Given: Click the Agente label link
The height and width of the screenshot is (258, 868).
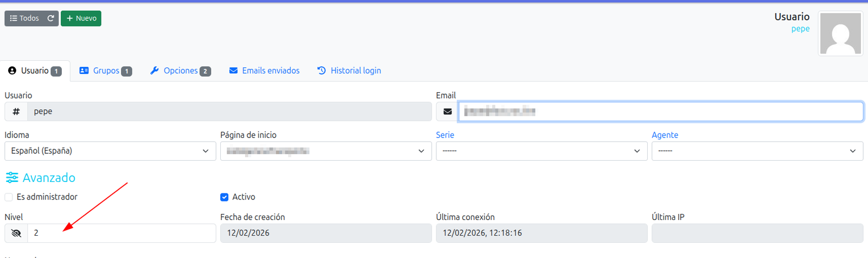Looking at the screenshot, I should point(665,135).
